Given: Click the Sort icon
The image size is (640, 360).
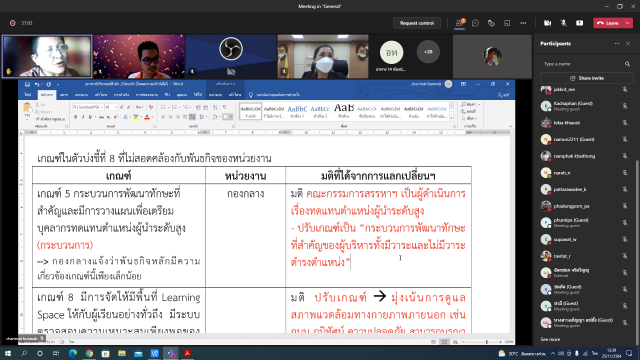Looking at the screenshot, I should [x=215, y=107].
